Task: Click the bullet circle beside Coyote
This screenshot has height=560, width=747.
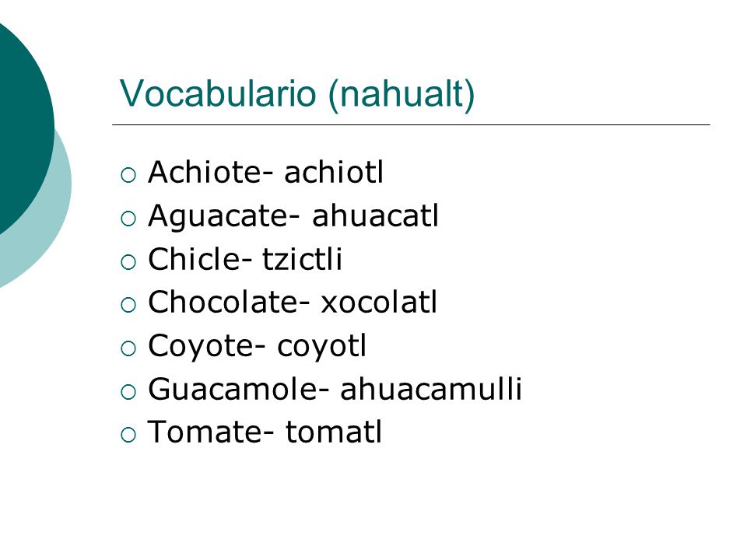Action: (x=128, y=348)
